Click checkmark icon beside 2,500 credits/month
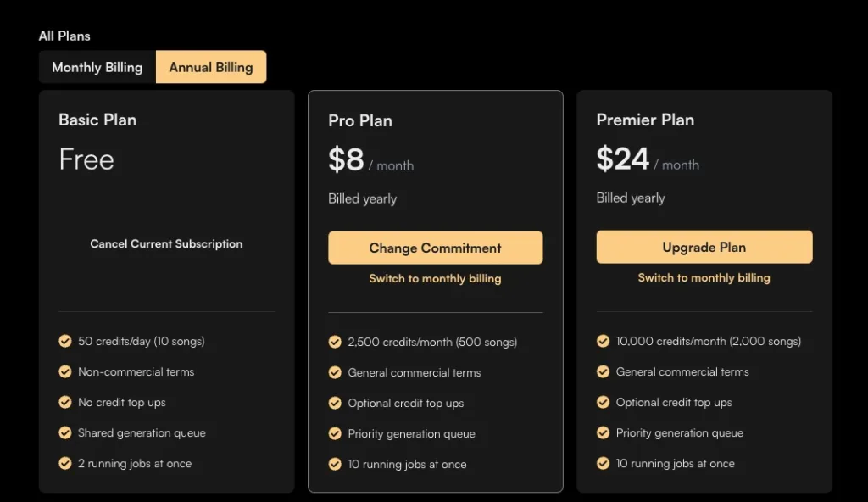This screenshot has height=502, width=868. tap(335, 342)
